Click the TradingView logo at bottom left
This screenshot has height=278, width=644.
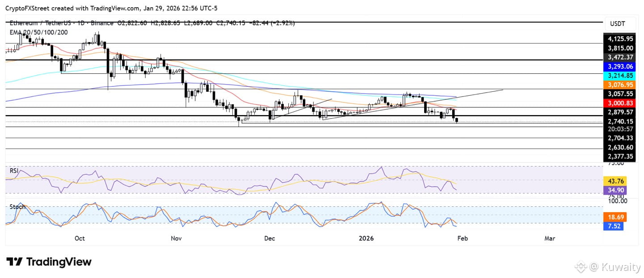click(48, 262)
